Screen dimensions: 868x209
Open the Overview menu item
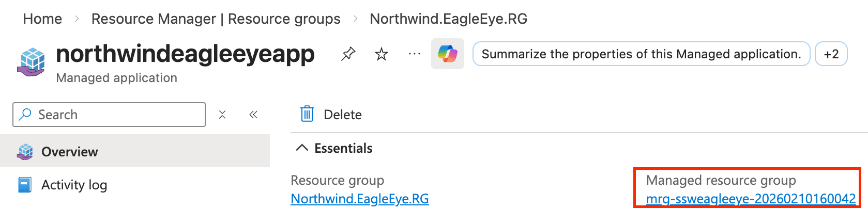(x=69, y=152)
